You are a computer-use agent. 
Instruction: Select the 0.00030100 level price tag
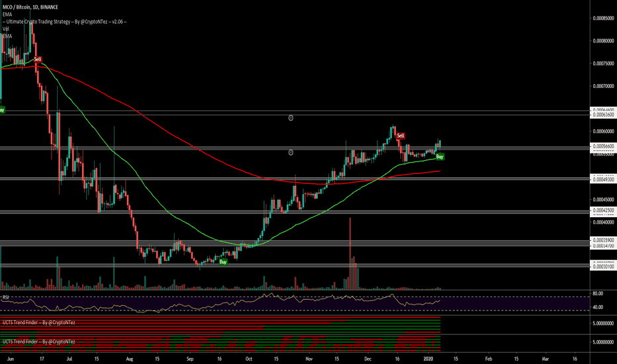pyautogui.click(x=604, y=267)
